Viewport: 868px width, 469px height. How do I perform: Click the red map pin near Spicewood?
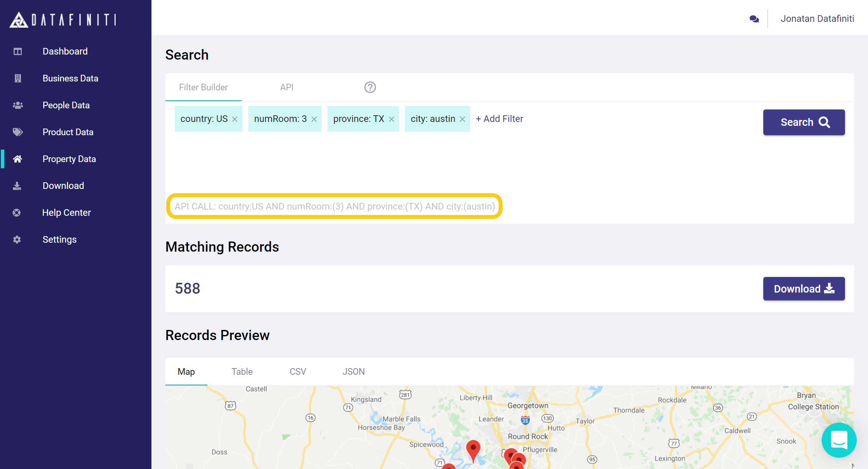[x=473, y=449]
